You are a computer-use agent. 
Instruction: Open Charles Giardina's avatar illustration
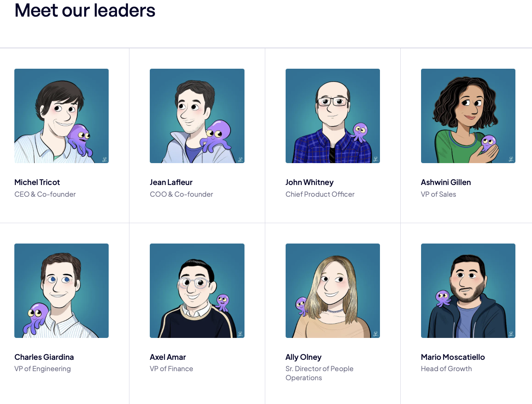coord(62,291)
